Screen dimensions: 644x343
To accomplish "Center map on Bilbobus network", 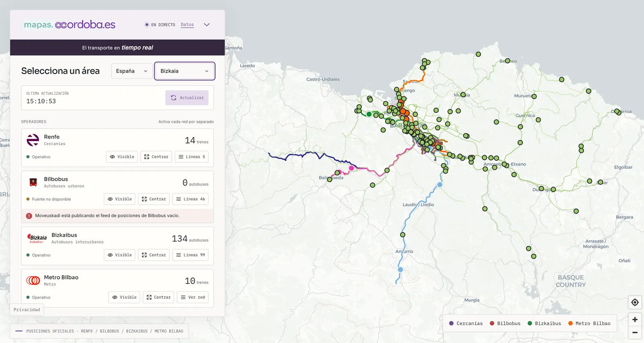I will point(154,199).
